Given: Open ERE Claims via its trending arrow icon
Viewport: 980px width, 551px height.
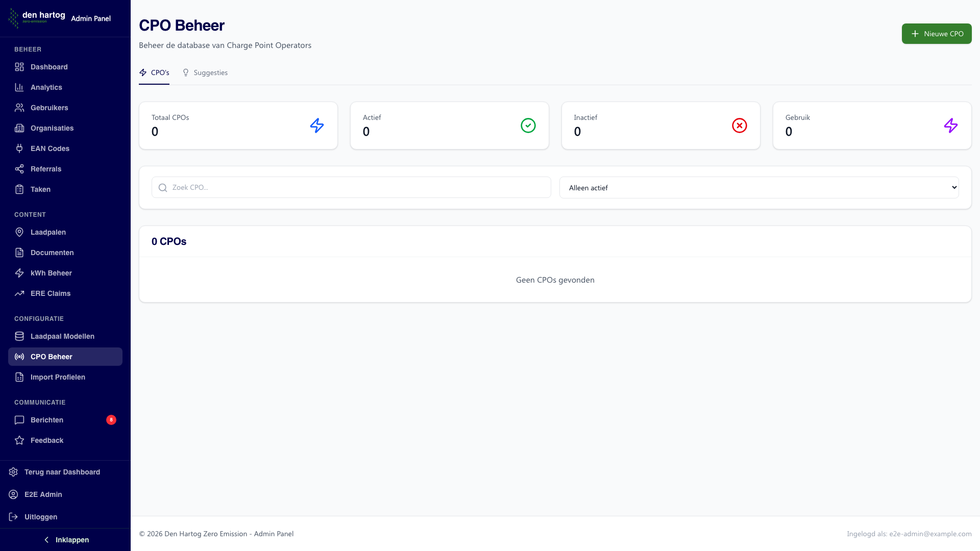Looking at the screenshot, I should tap(19, 293).
